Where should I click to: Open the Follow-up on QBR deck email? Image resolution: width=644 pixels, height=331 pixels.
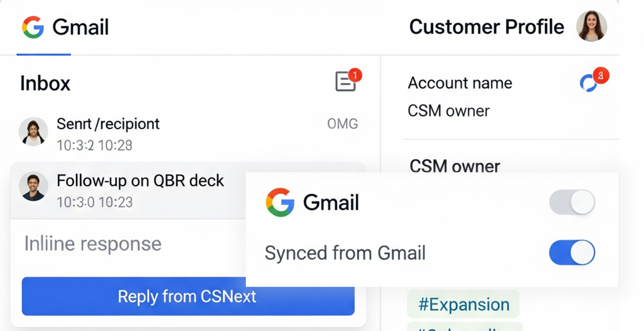(140, 181)
